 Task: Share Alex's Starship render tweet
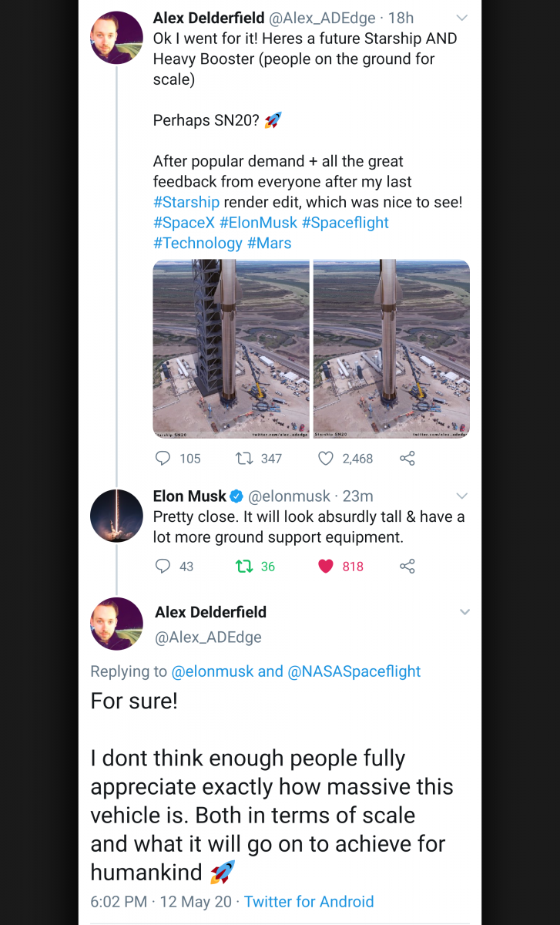pos(407,459)
